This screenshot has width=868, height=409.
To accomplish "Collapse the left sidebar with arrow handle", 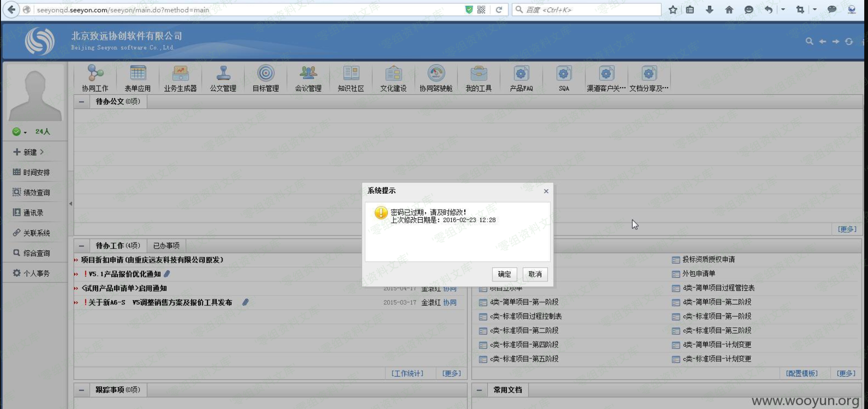I will 70,204.
